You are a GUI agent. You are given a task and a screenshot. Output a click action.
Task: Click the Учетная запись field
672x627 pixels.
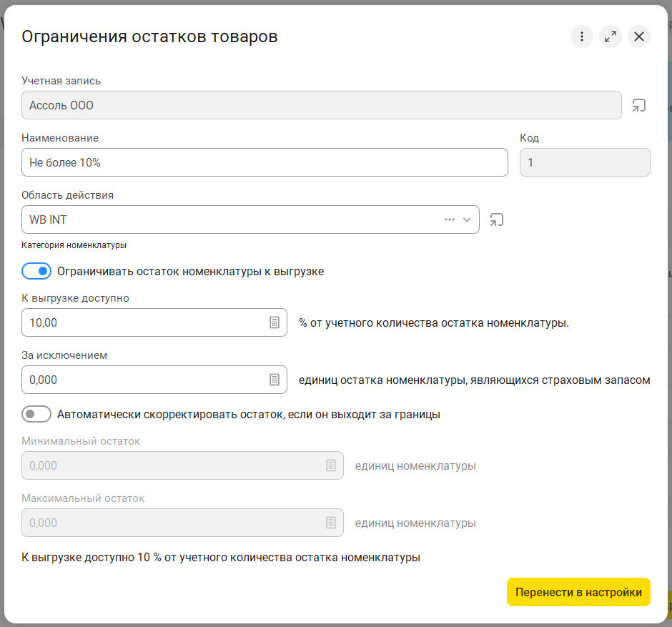(322, 105)
